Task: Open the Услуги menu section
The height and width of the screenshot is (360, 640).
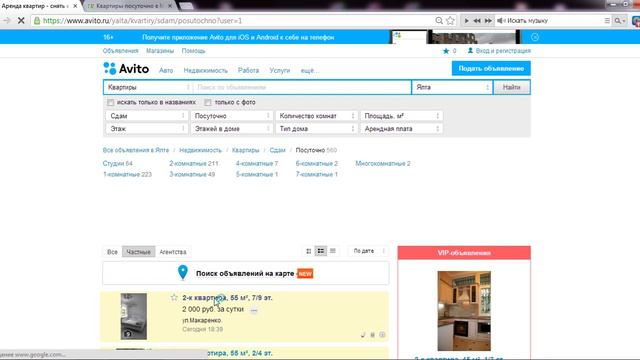Action: [280, 71]
